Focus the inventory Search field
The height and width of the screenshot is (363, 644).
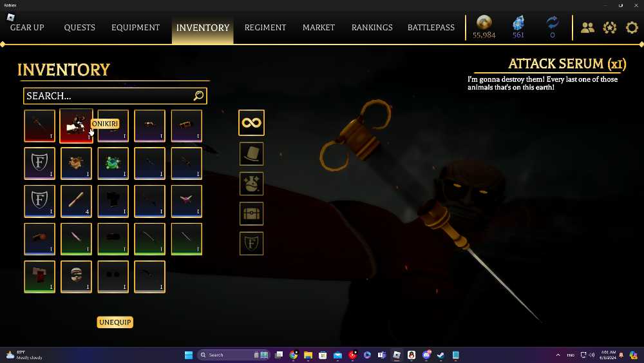pos(115,96)
